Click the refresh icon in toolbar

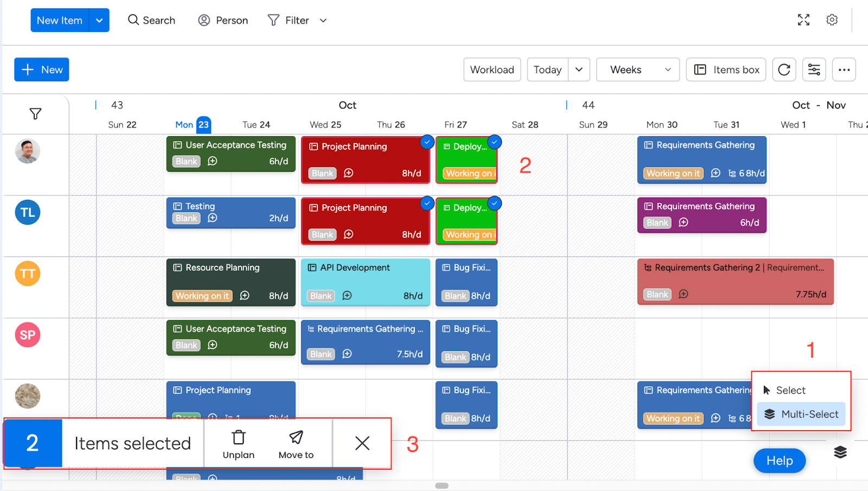click(784, 69)
